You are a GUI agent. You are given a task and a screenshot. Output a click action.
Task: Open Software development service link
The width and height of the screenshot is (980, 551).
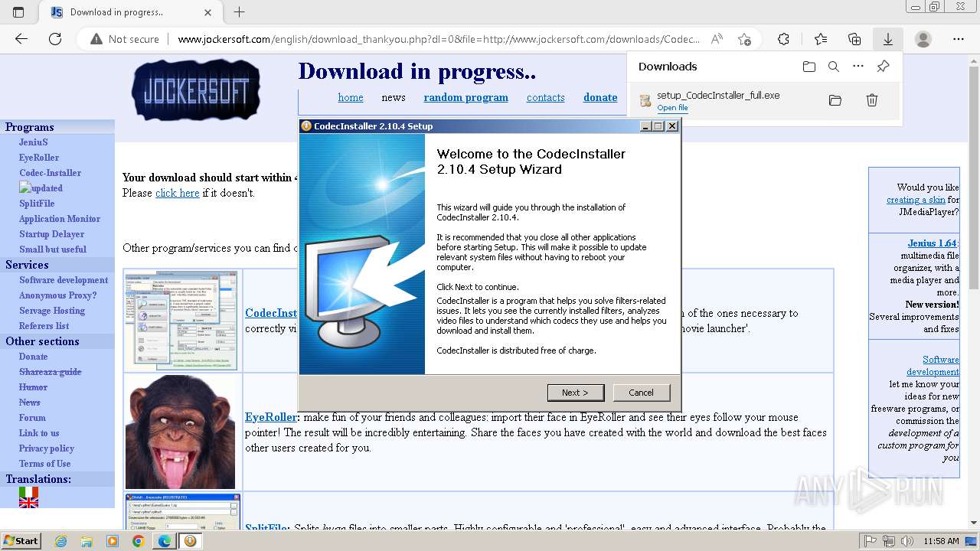64,280
